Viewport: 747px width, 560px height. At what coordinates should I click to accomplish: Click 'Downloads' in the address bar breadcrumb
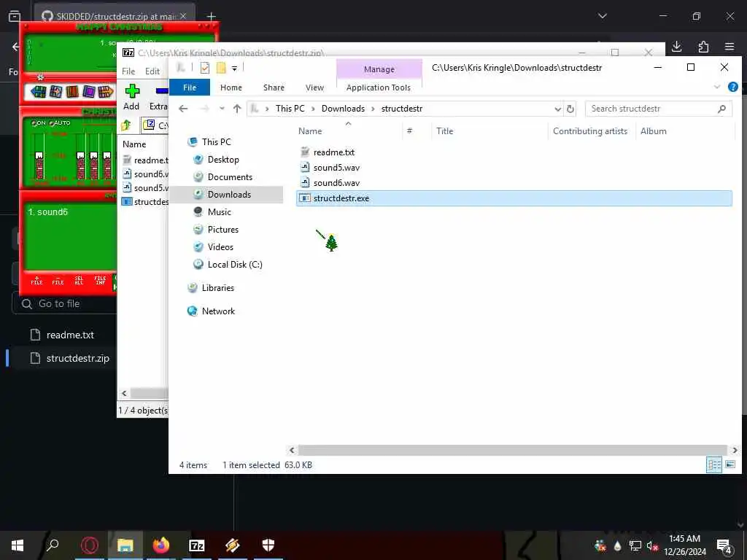[x=343, y=109]
